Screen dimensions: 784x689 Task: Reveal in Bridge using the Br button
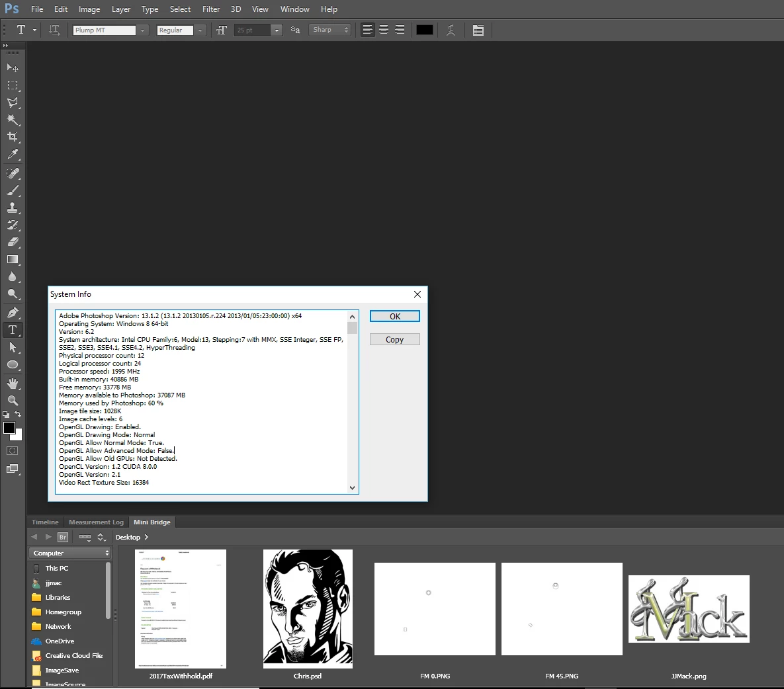[62, 537]
